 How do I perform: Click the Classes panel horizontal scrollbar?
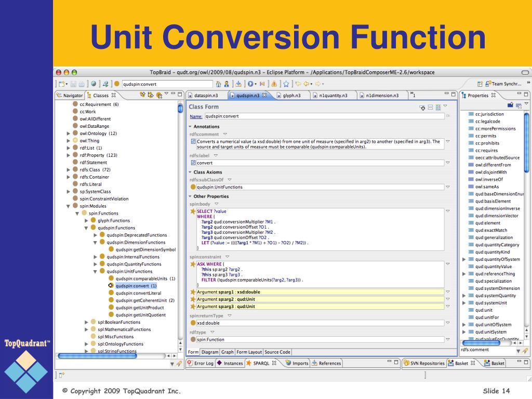coord(97,356)
